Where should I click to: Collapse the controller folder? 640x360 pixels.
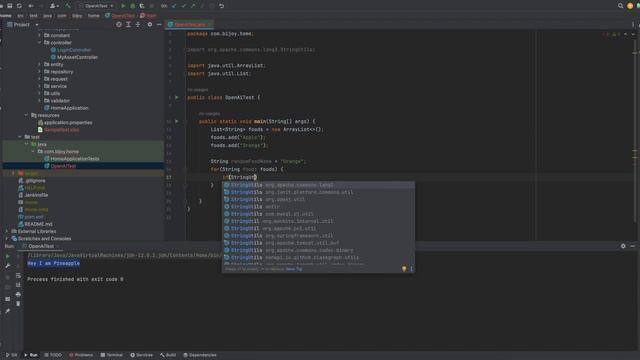(40, 42)
